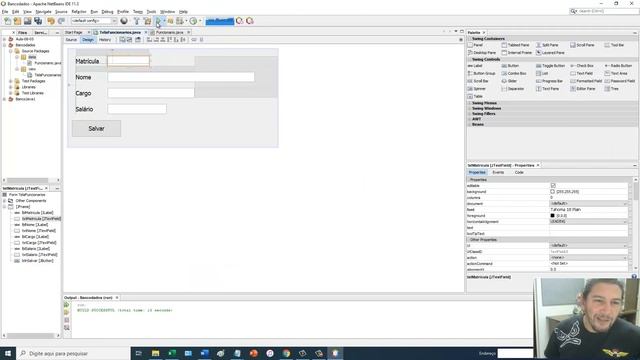Click the green Run Project icon
Viewport: 640px width, 360px height.
click(x=158, y=21)
